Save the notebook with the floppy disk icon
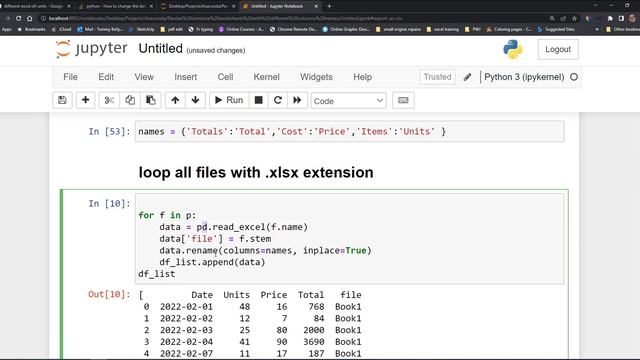 coord(62,100)
